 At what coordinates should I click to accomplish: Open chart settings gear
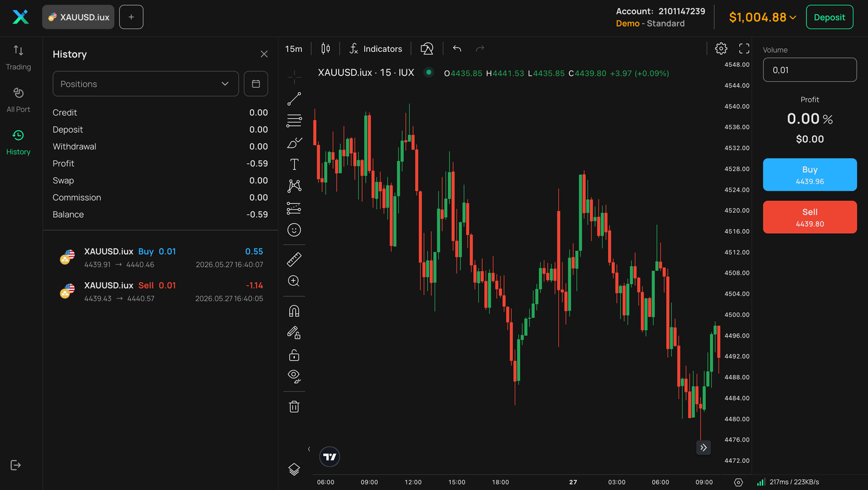click(x=721, y=49)
